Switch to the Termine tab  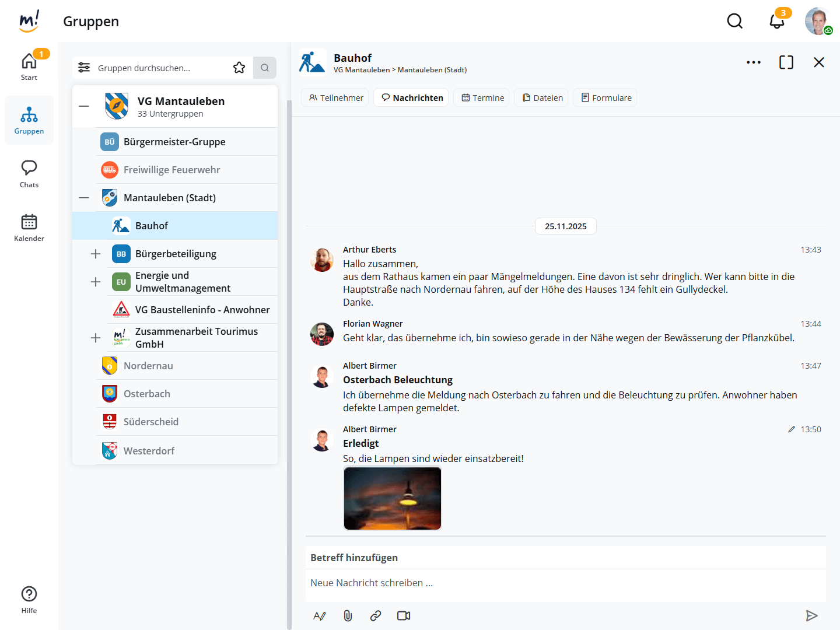[x=482, y=97]
